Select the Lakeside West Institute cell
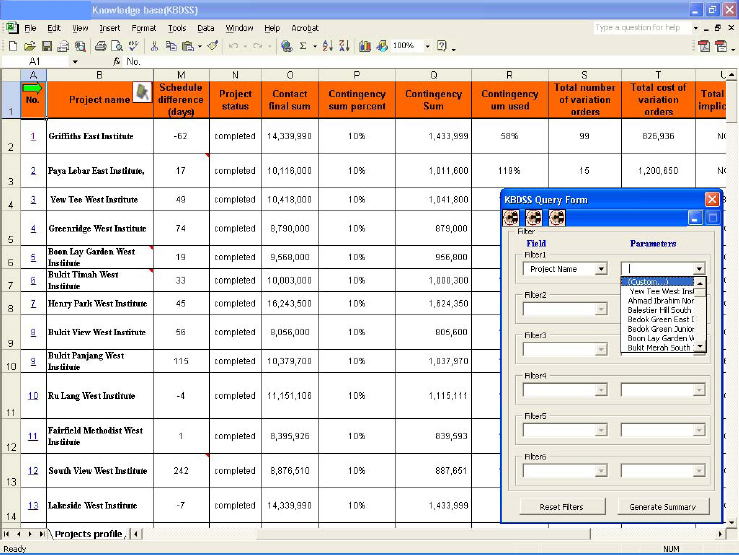This screenshot has width=739, height=555. (x=99, y=505)
